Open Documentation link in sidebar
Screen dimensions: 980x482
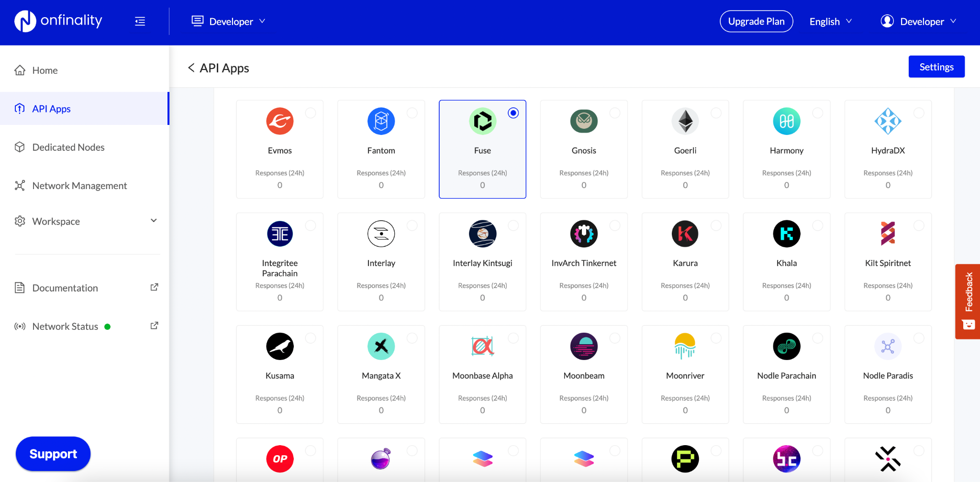tap(84, 288)
